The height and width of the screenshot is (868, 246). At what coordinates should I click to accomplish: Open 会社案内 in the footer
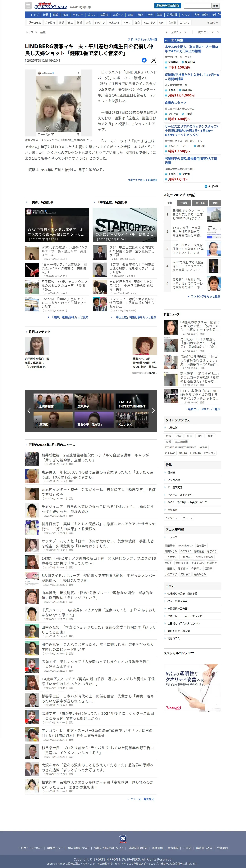(x=222, y=848)
